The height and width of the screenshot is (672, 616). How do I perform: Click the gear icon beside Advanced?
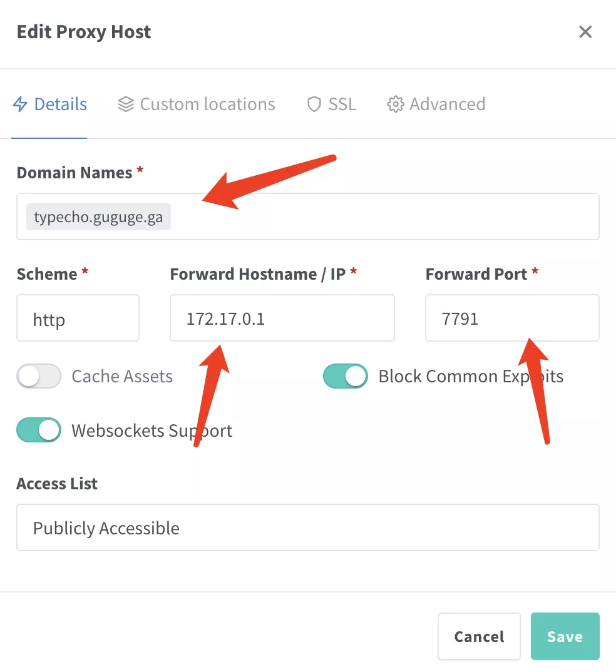[x=395, y=104]
